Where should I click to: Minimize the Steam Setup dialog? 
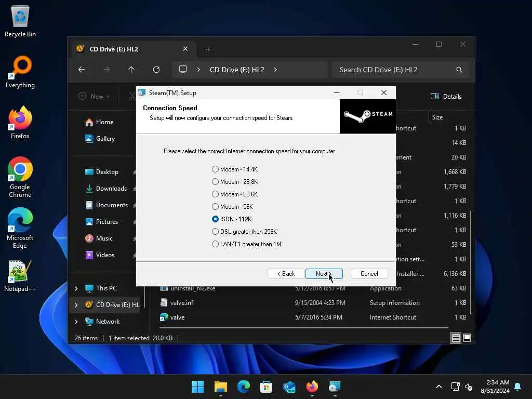pos(337,92)
